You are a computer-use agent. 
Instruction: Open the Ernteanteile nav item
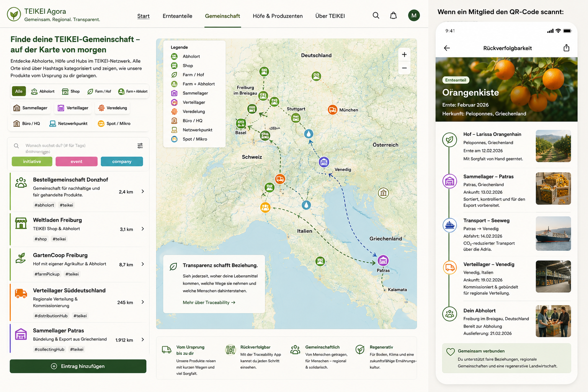177,16
